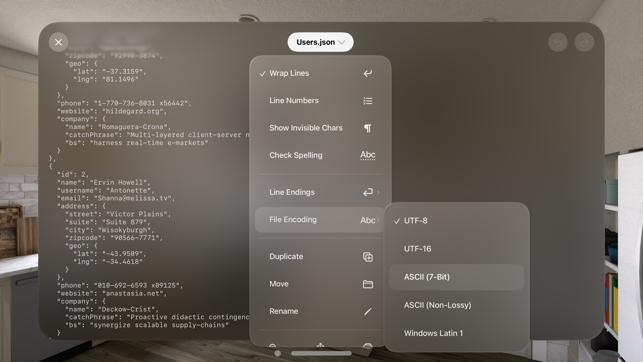
Task: Expand the Line Endings chevron
Action: 378,192
